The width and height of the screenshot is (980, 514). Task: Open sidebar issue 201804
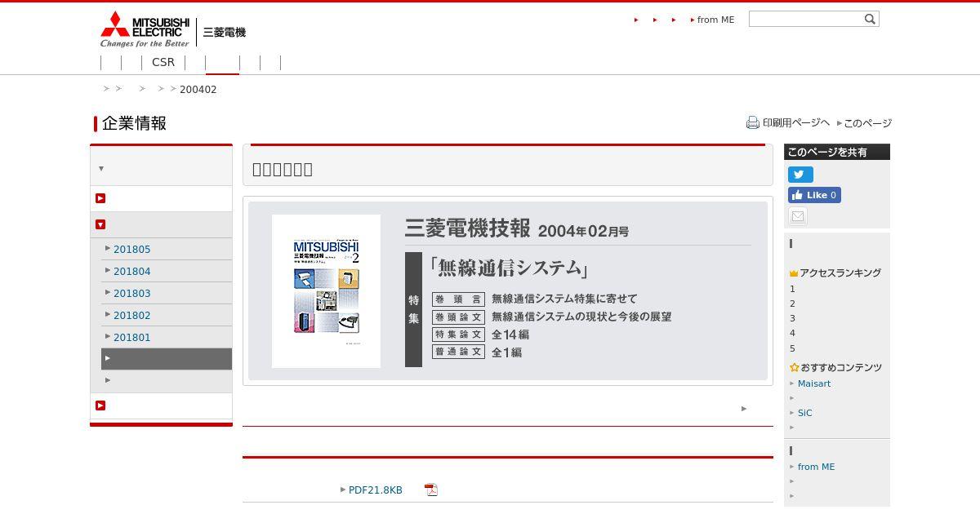click(131, 272)
